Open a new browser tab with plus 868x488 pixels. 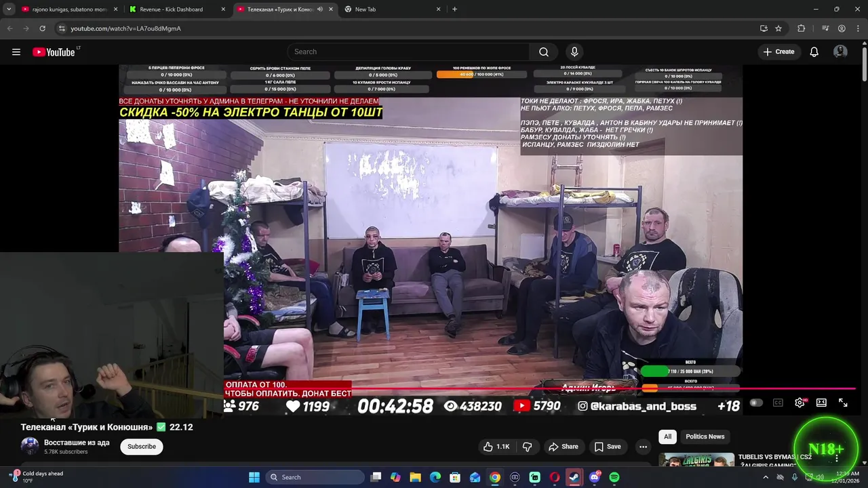[454, 9]
